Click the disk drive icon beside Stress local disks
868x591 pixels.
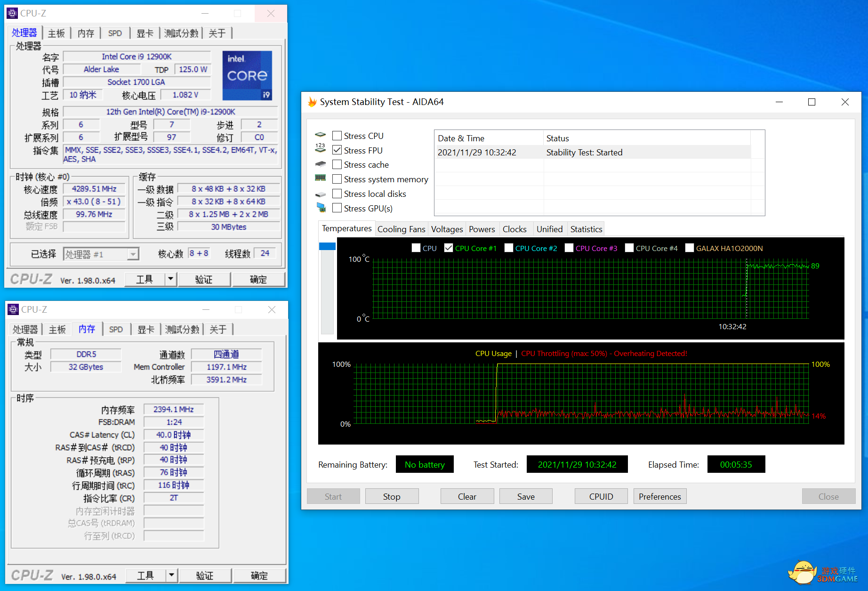tap(321, 194)
